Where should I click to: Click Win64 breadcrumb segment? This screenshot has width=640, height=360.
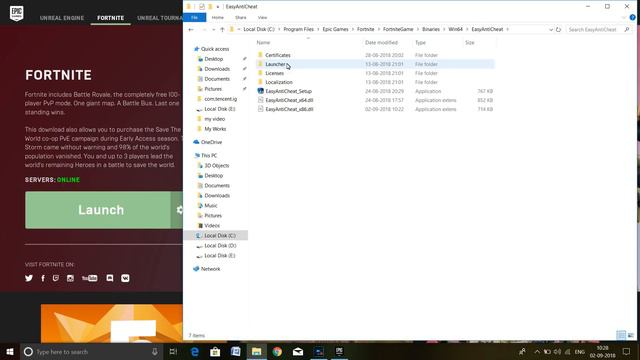455,29
